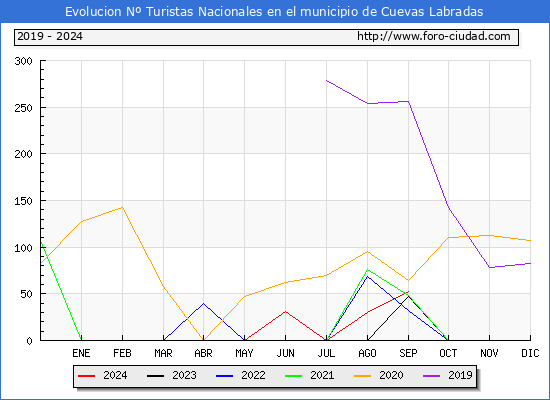Image resolution: width=550 pixels, height=400 pixels.
Task: Click the 2020 orange line's NOV point
Action: click(x=489, y=235)
